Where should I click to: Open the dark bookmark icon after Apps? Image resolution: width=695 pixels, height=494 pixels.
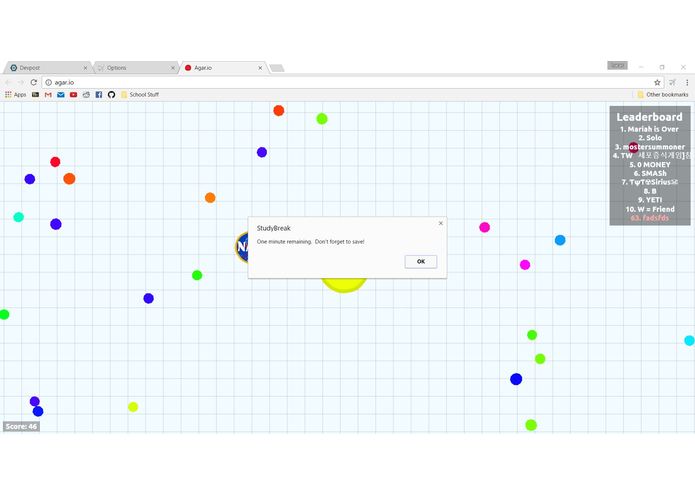coord(35,94)
